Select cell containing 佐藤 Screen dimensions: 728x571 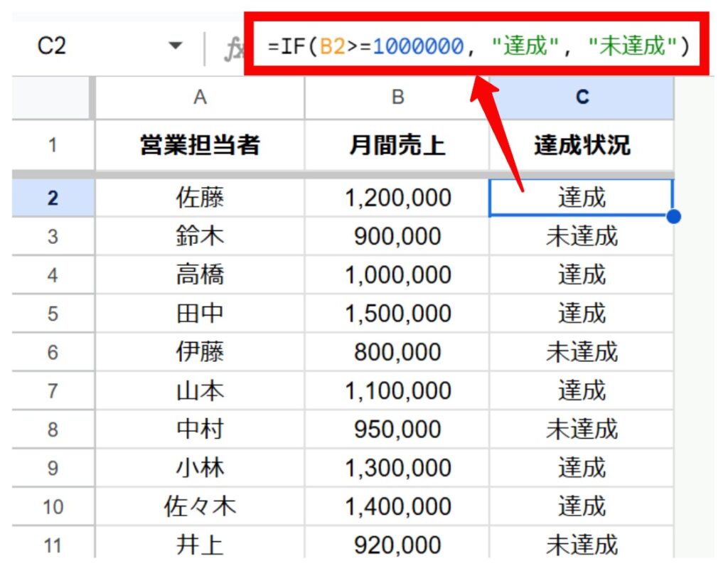point(200,198)
